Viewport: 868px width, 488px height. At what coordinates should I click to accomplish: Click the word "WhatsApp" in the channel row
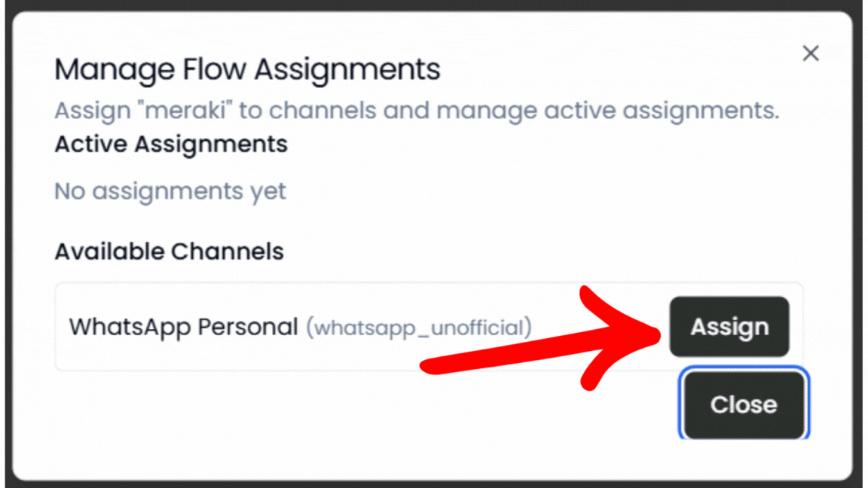pos(130,327)
